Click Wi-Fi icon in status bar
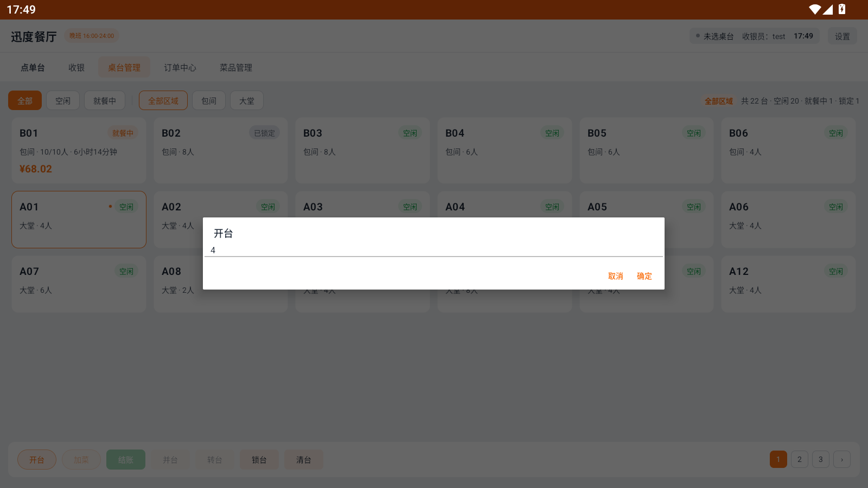 point(814,9)
